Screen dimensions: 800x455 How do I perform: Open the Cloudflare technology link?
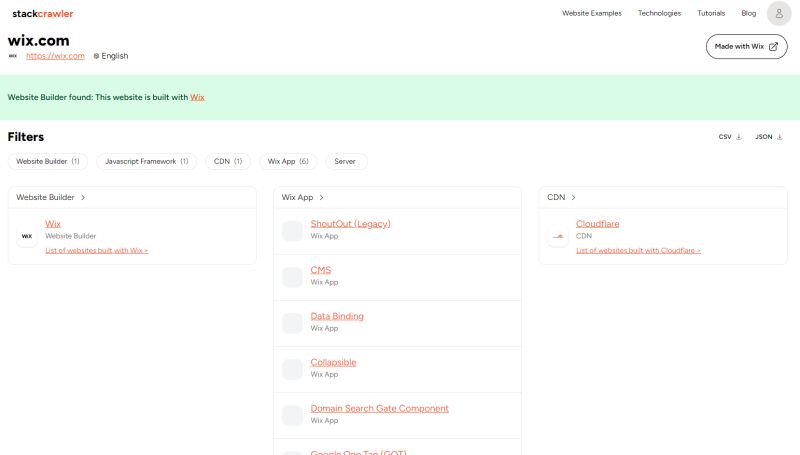(x=597, y=224)
